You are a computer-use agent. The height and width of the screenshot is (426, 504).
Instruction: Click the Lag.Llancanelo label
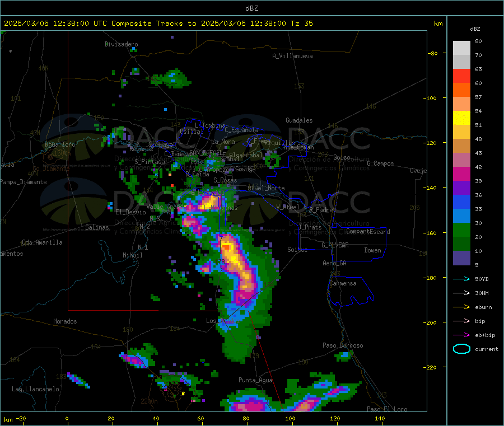point(35,389)
